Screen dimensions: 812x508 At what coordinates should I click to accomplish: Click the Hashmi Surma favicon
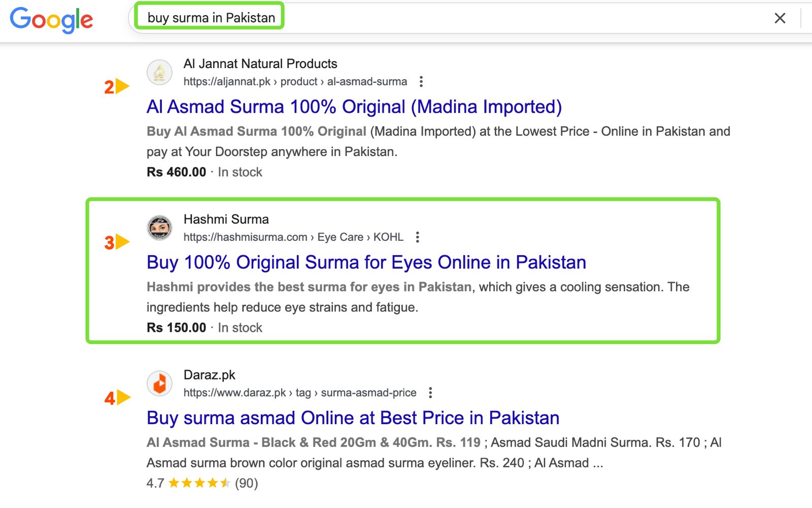[x=159, y=228]
